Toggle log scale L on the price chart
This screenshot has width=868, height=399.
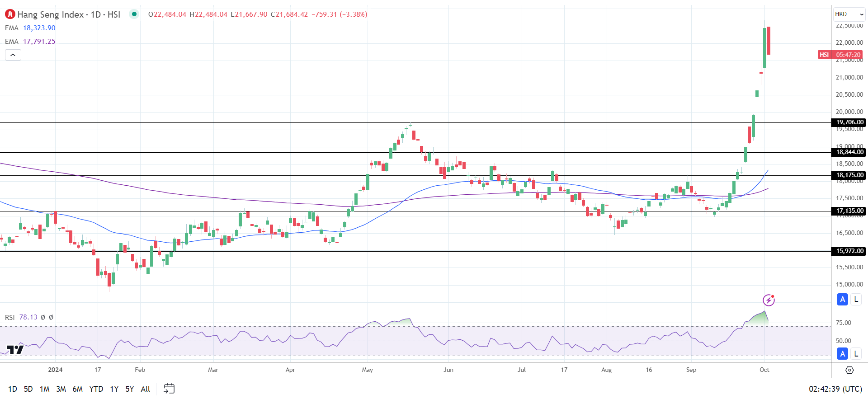click(856, 299)
